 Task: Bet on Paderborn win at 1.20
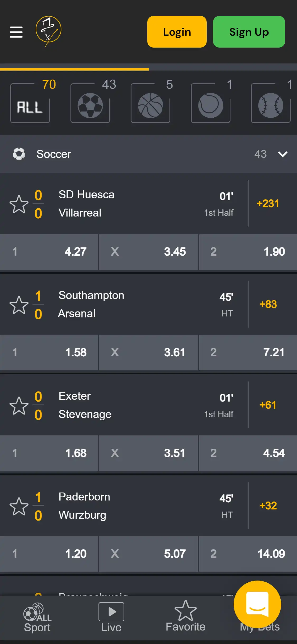49,554
